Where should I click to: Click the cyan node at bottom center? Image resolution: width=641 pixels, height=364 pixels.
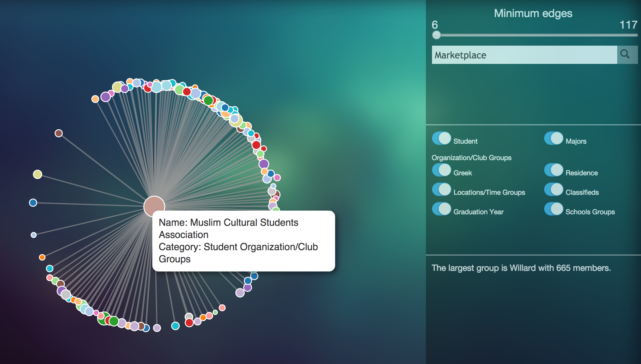pos(175,326)
